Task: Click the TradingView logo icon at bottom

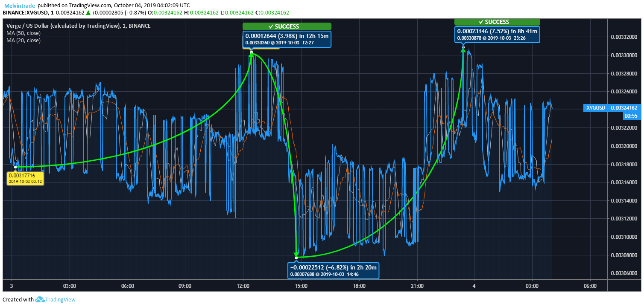Action: pos(40,299)
